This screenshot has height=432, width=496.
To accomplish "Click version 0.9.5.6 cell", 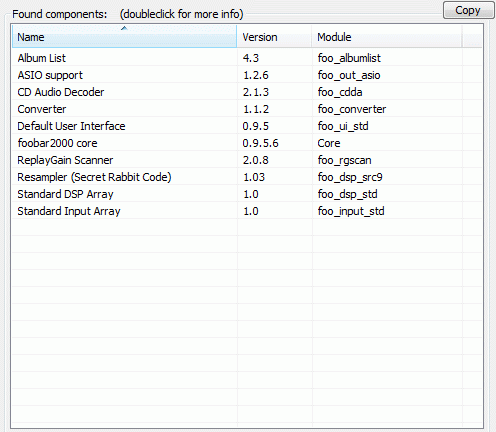I will pyautogui.click(x=260, y=143).
